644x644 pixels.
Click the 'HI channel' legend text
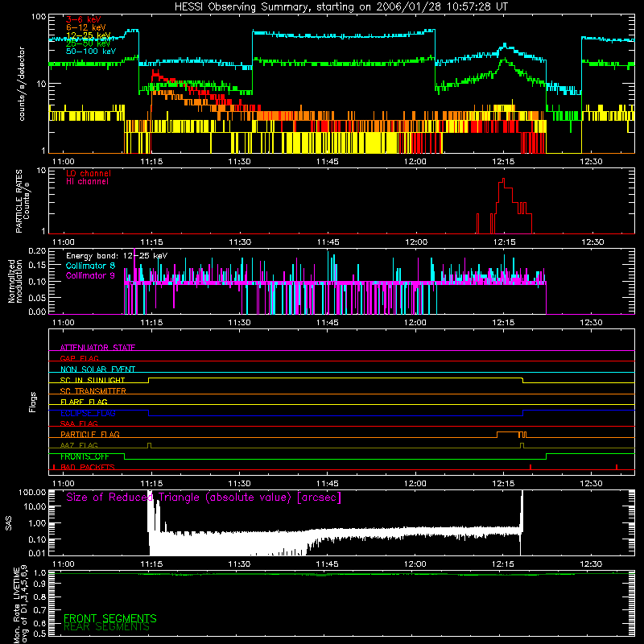[x=88, y=182]
